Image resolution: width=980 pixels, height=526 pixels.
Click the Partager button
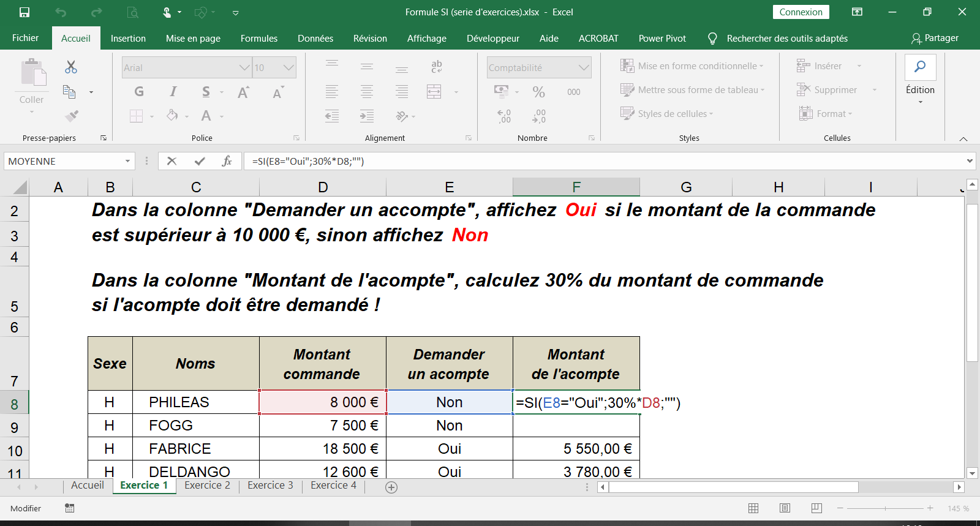pyautogui.click(x=935, y=38)
